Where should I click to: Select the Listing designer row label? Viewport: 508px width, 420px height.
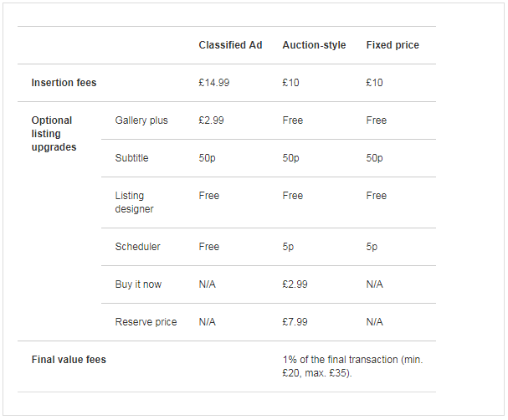coord(135,202)
